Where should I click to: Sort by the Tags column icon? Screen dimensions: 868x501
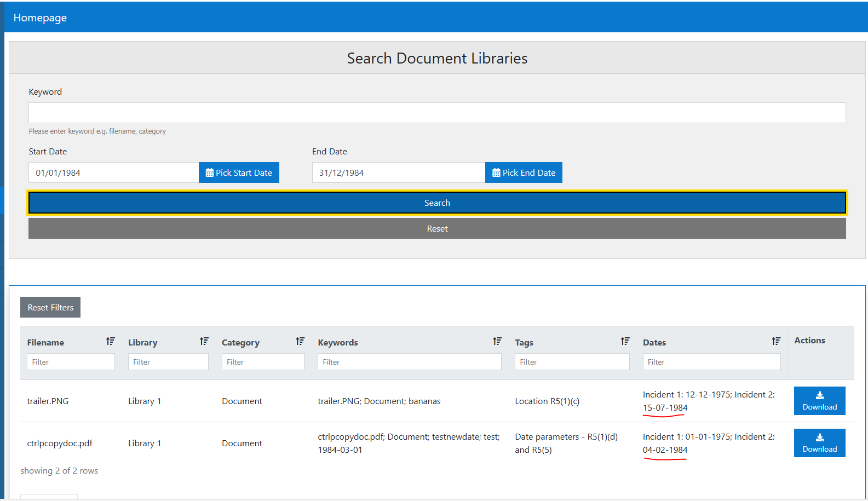pos(625,342)
